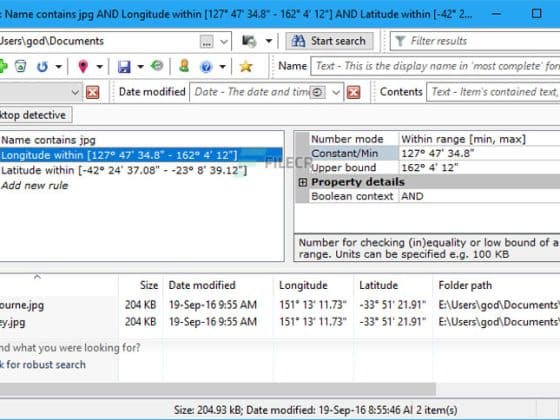Click the user account icon

tap(184, 66)
